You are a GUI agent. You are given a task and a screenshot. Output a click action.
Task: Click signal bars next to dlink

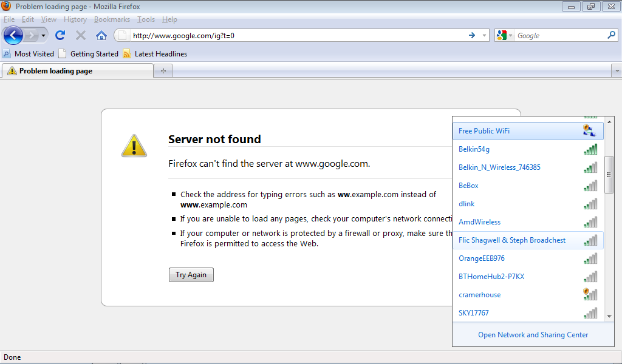pos(590,204)
